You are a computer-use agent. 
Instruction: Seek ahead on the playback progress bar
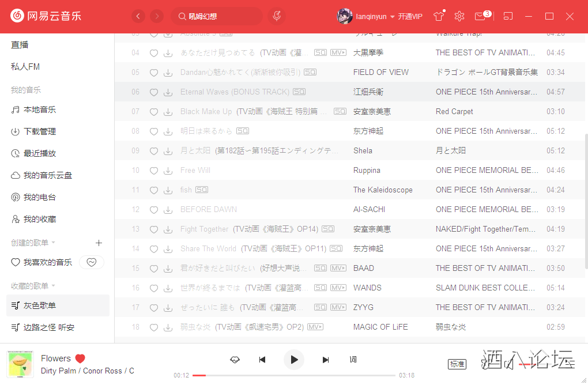pyautogui.click(x=288, y=375)
